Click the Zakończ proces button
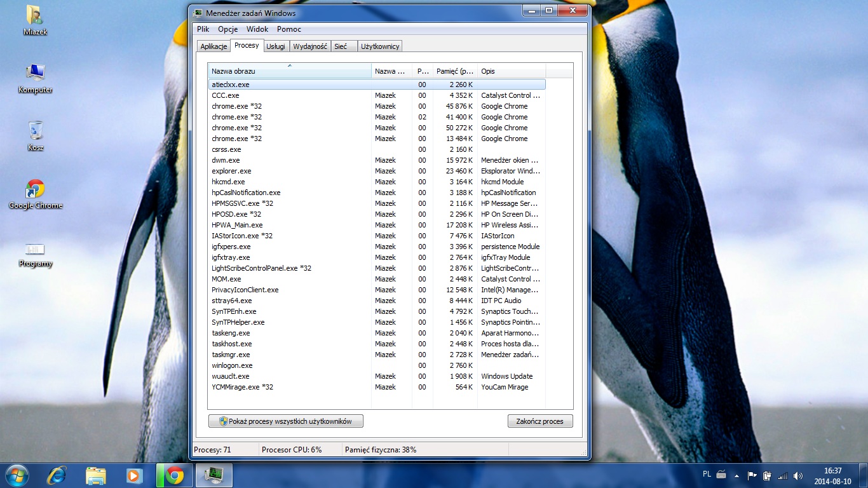Image resolution: width=868 pixels, height=488 pixels. pos(540,421)
